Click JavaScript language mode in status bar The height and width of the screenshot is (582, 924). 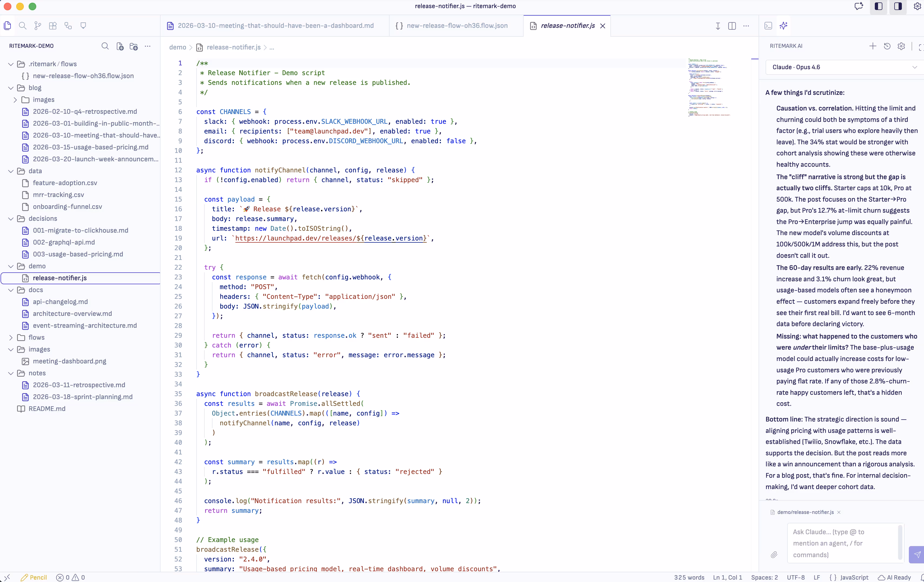pos(854,577)
